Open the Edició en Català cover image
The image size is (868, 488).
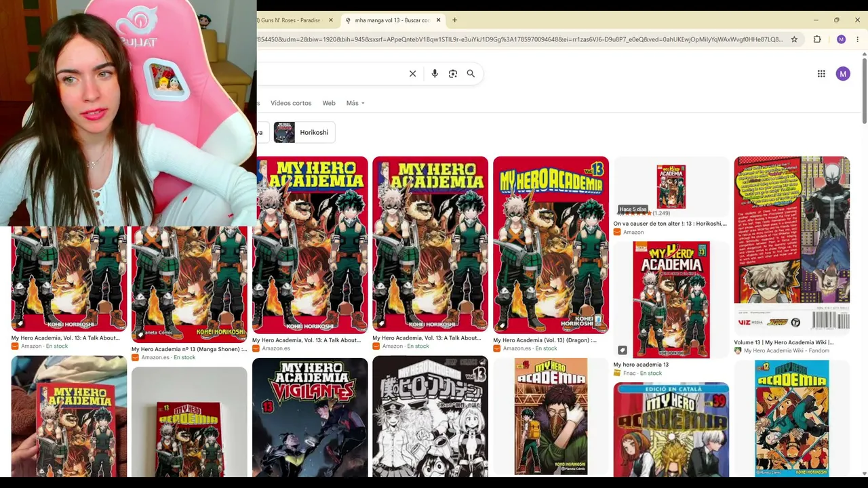point(671,430)
